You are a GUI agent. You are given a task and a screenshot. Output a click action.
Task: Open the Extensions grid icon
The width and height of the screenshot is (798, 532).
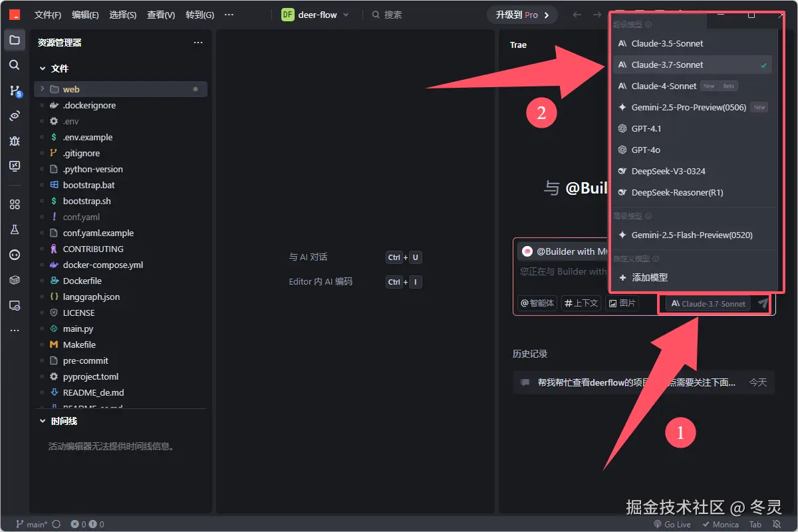[x=15, y=205]
